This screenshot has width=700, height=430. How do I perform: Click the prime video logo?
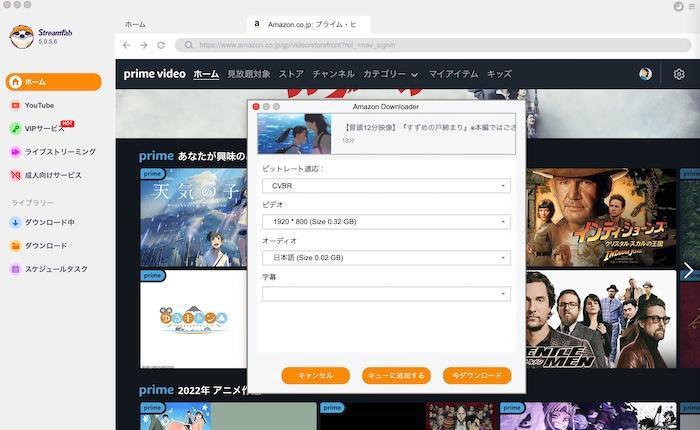[x=154, y=74]
